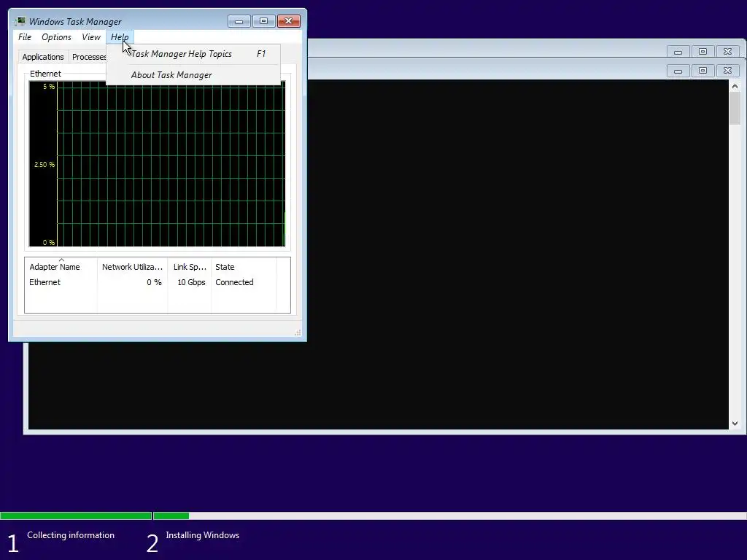Click the Connected state cell
The width and height of the screenshot is (747, 560).
point(234,282)
